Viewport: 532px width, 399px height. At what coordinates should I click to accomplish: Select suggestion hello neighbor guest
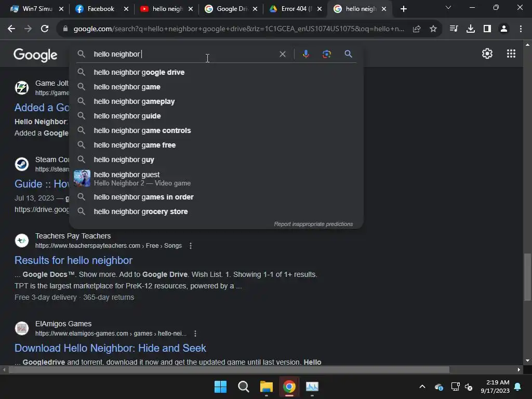pos(216,179)
